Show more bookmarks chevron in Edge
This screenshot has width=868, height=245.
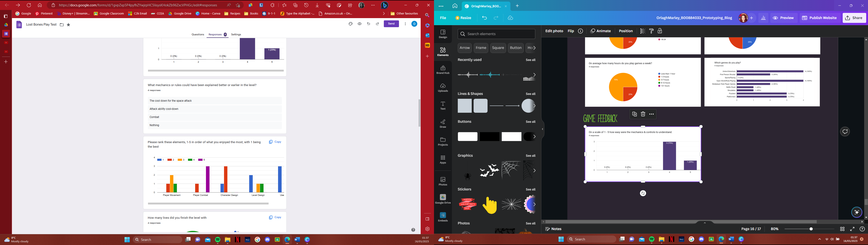[x=383, y=14]
